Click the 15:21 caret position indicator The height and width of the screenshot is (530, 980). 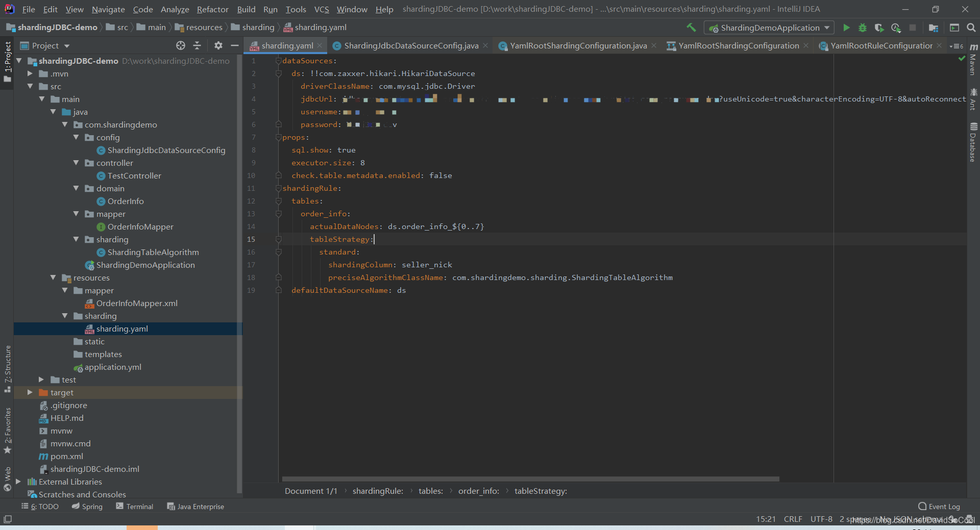pyautogui.click(x=766, y=519)
